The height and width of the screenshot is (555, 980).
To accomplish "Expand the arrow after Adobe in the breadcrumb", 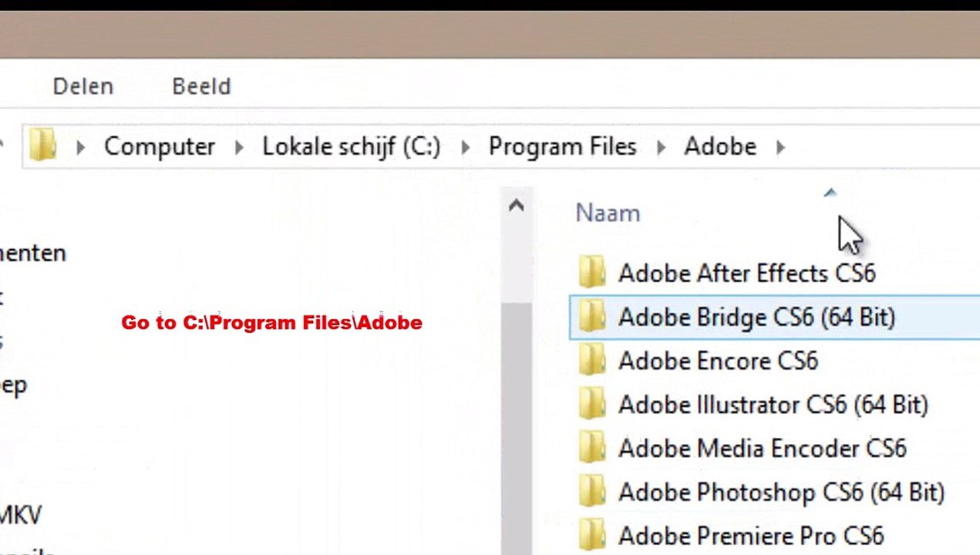I will point(780,146).
